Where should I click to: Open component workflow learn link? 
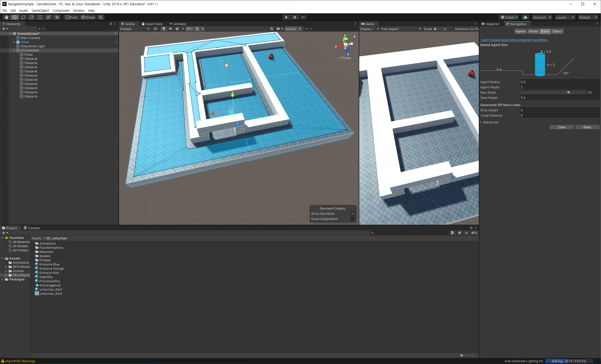[514, 40]
